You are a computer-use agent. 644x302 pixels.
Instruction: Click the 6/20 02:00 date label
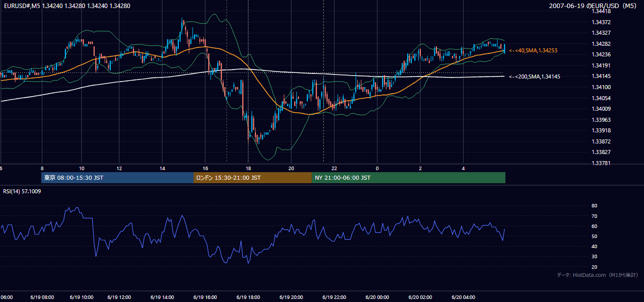tap(420, 297)
